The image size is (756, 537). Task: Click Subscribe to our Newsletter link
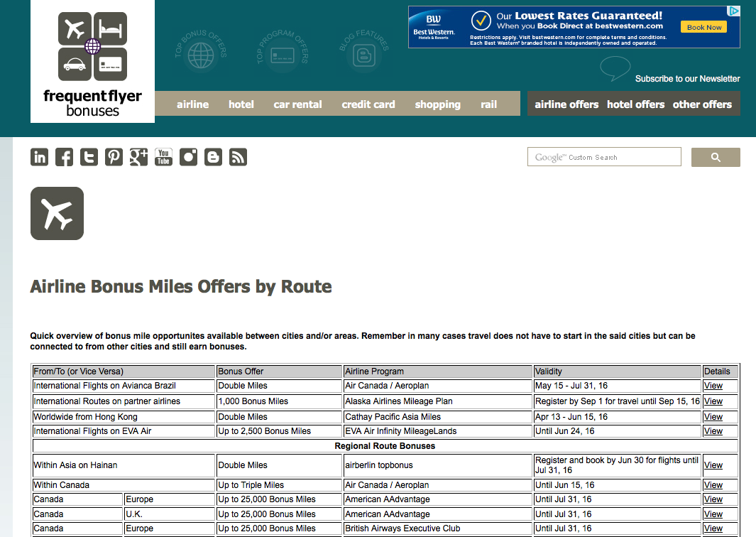687,79
